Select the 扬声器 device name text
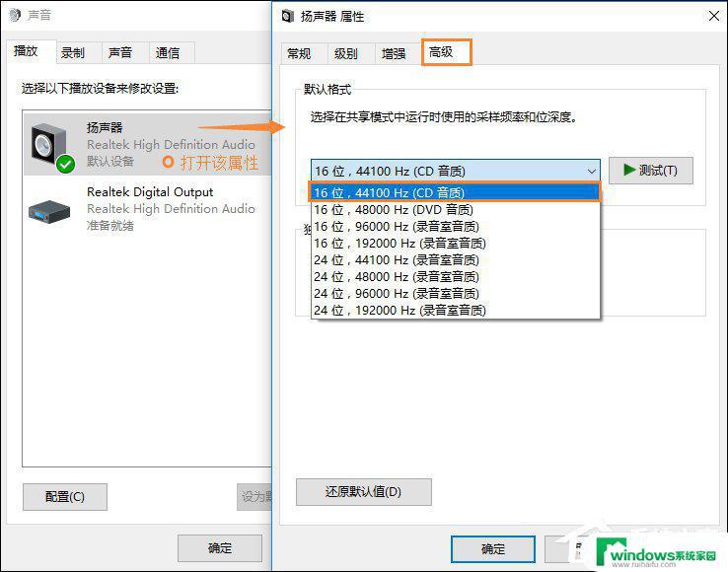This screenshot has height=572, width=728. click(x=105, y=127)
